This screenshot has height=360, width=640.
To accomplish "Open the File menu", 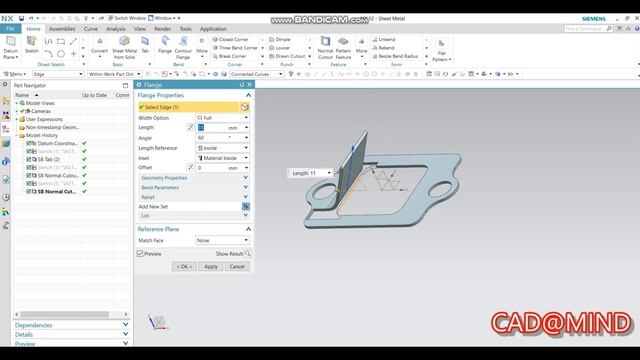I will tap(11, 29).
